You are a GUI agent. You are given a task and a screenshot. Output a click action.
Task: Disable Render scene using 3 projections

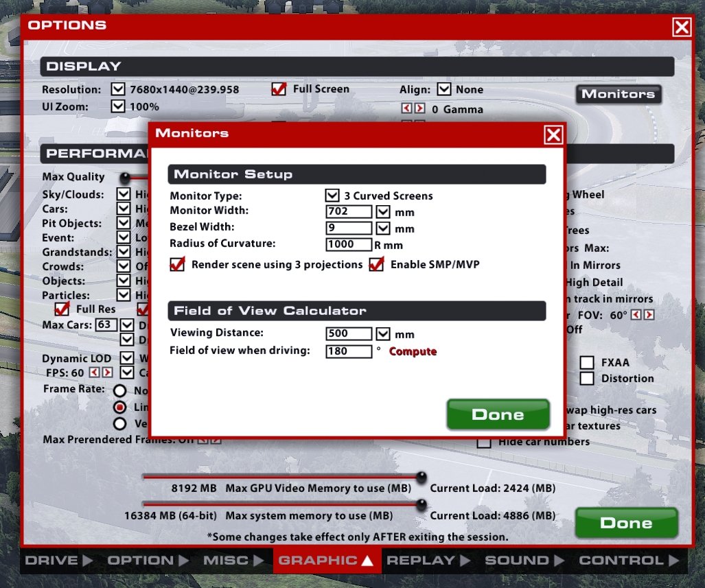[x=177, y=265]
